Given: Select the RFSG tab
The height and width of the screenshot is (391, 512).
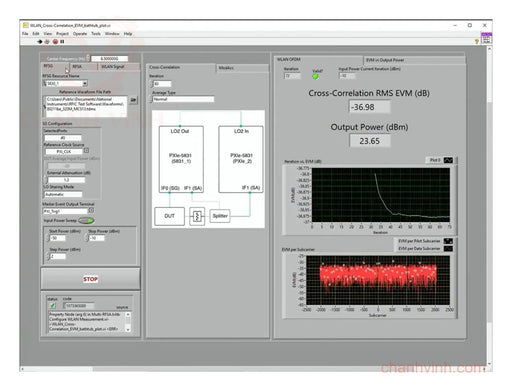Looking at the screenshot, I should pyautogui.click(x=55, y=66).
